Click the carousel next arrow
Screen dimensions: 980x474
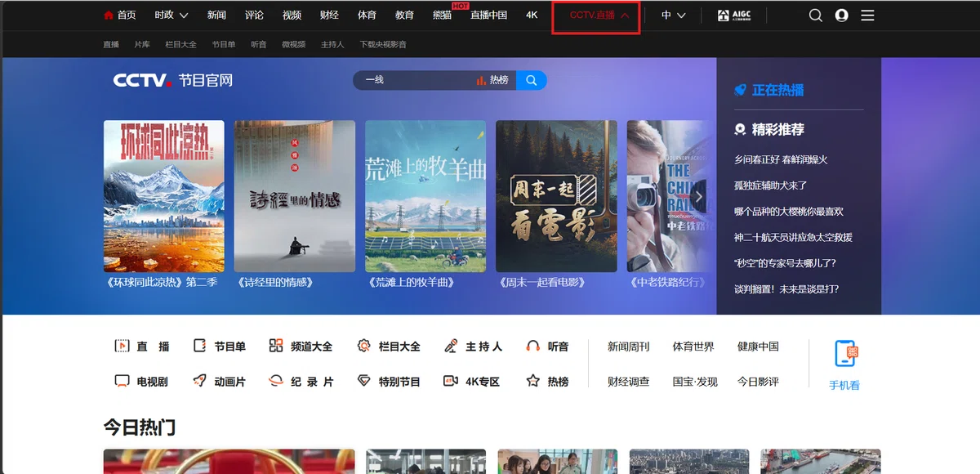699,197
